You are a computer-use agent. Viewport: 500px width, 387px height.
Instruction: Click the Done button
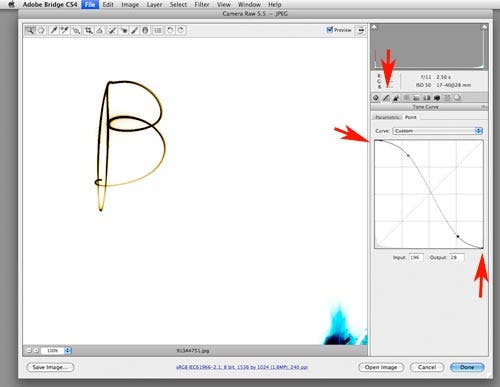click(467, 367)
